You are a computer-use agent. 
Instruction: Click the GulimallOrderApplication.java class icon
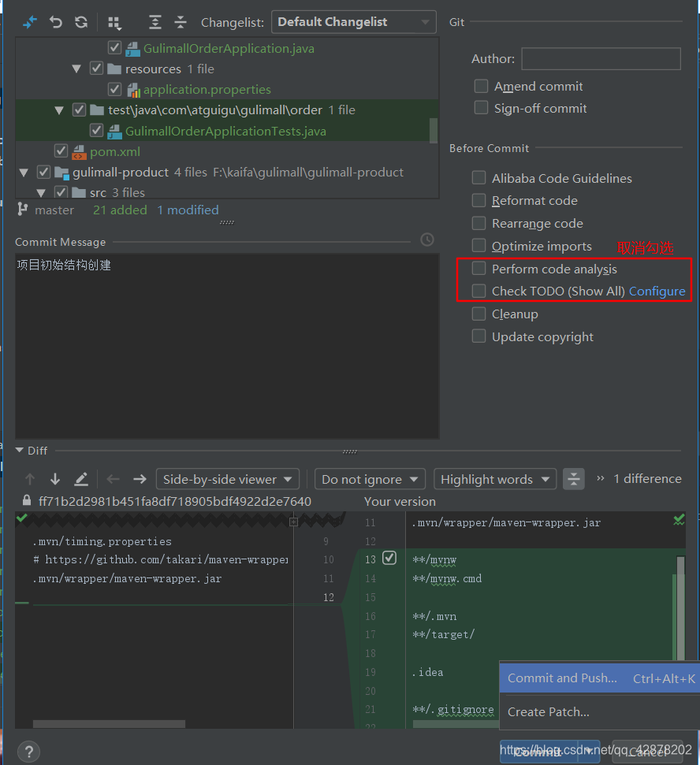(x=132, y=49)
